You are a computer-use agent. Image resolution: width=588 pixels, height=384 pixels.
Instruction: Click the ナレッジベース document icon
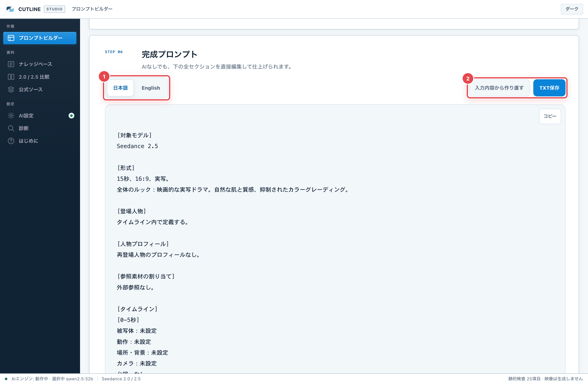click(x=11, y=64)
